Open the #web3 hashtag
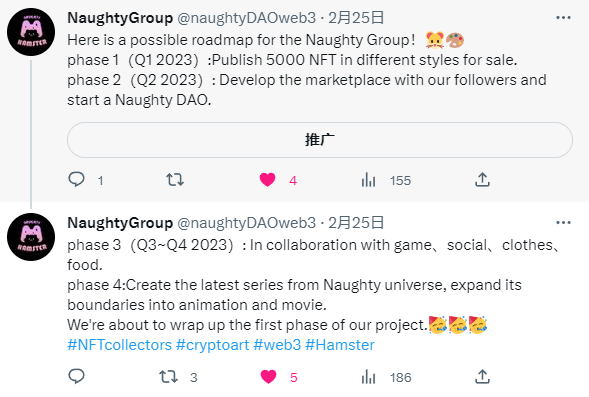589x397 pixels. [277, 345]
